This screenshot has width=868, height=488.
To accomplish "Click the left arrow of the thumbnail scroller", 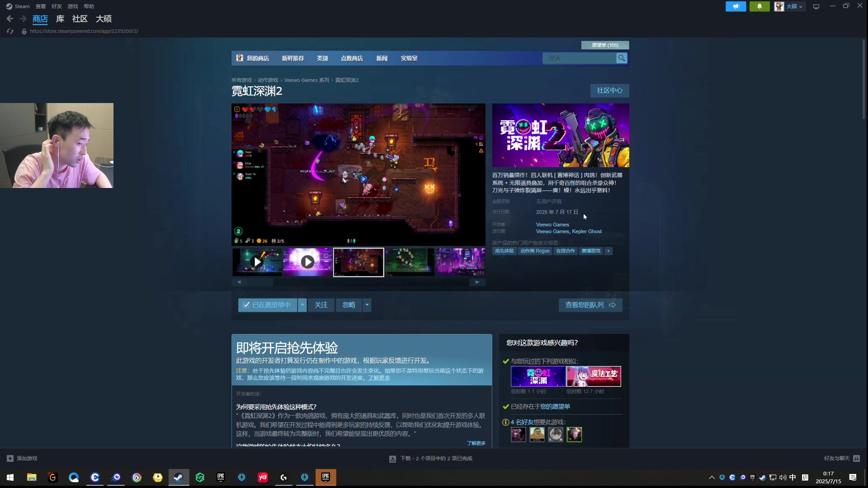I will (239, 282).
